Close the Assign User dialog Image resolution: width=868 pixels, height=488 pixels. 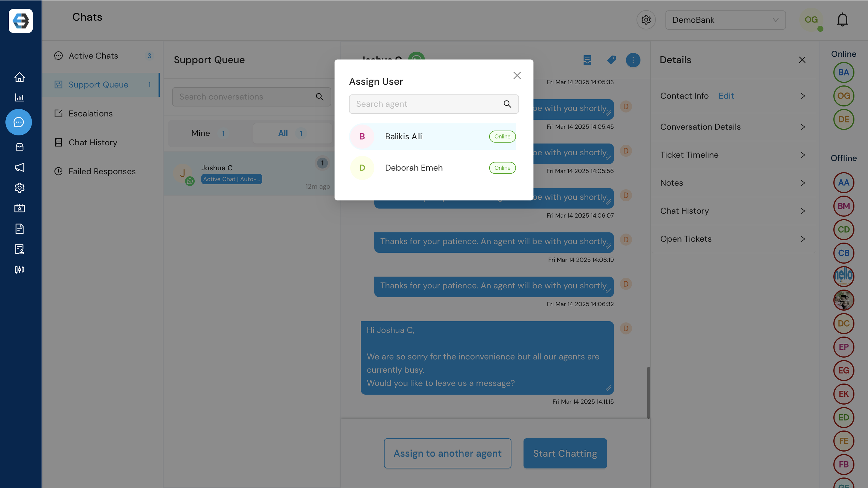(517, 75)
